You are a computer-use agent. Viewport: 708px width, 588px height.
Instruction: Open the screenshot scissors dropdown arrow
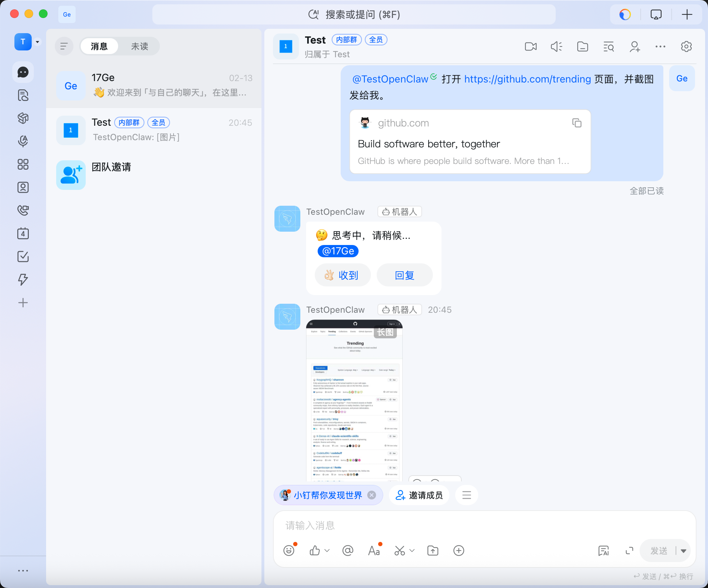pos(412,551)
